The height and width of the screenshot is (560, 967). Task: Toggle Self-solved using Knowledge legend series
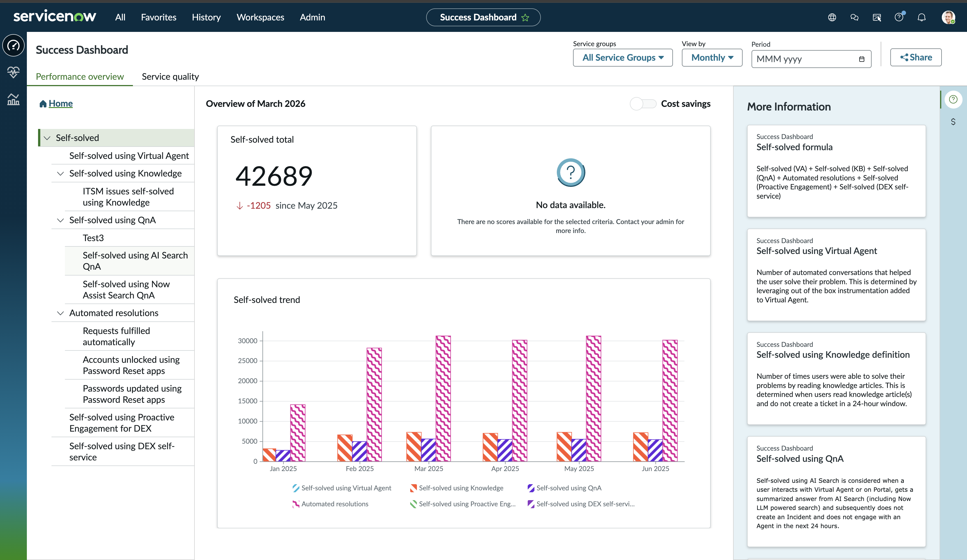pyautogui.click(x=457, y=488)
